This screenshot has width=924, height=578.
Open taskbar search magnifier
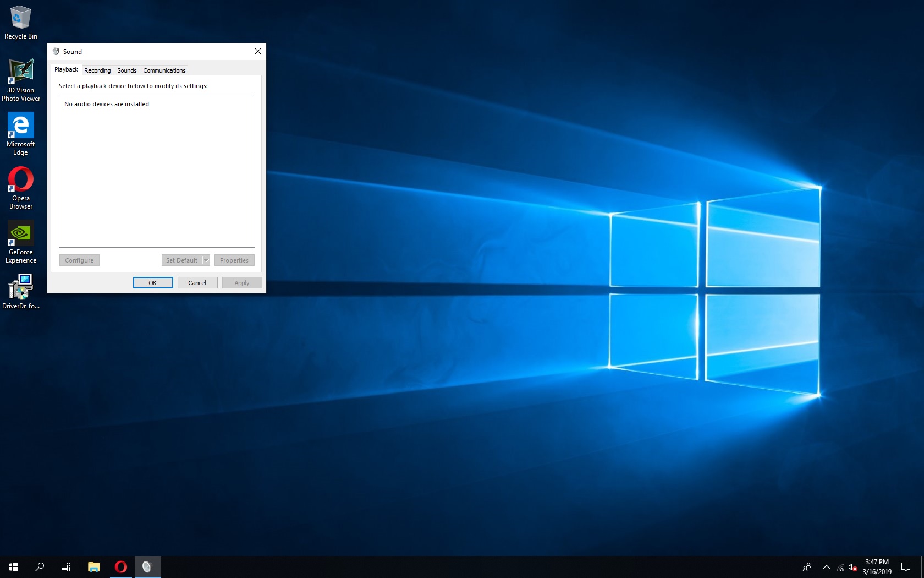tap(40, 566)
